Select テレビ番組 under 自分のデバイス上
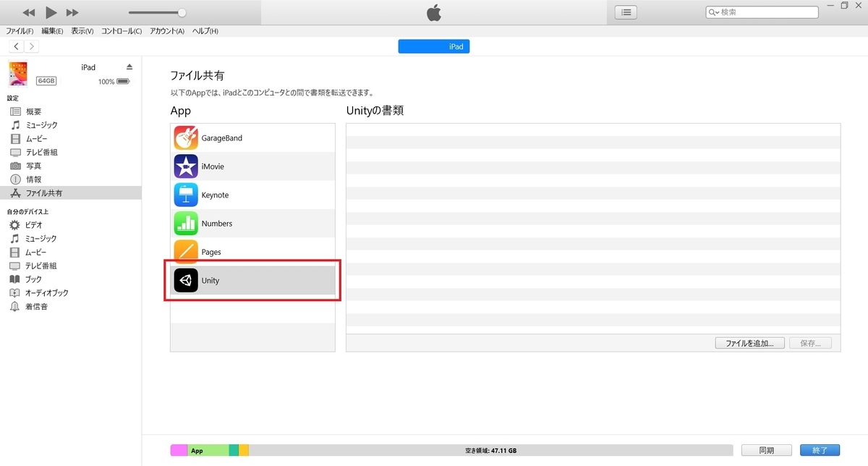The height and width of the screenshot is (466, 868). coord(41,266)
